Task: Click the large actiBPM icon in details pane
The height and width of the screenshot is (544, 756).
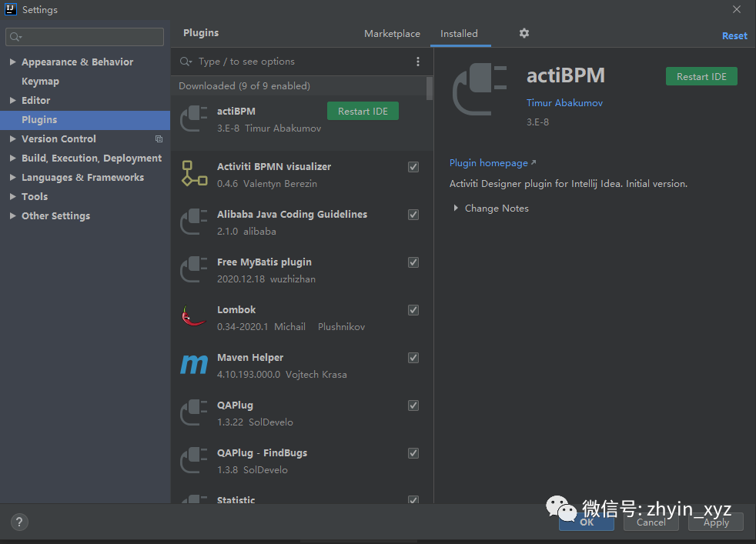Action: click(x=480, y=89)
